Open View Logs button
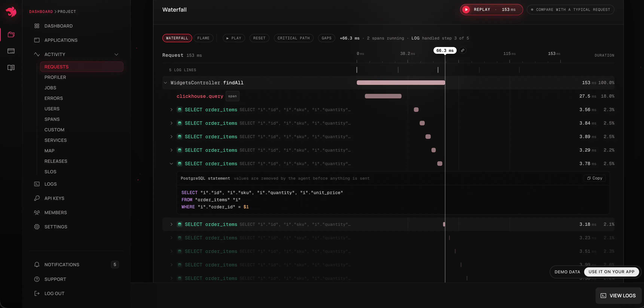Screen dimensions: 644x308 (x=618, y=296)
